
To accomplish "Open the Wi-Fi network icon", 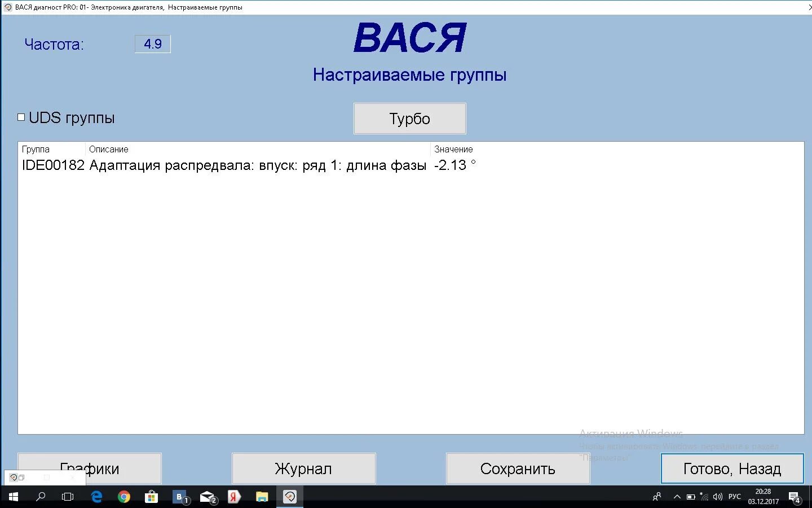I will point(704,497).
